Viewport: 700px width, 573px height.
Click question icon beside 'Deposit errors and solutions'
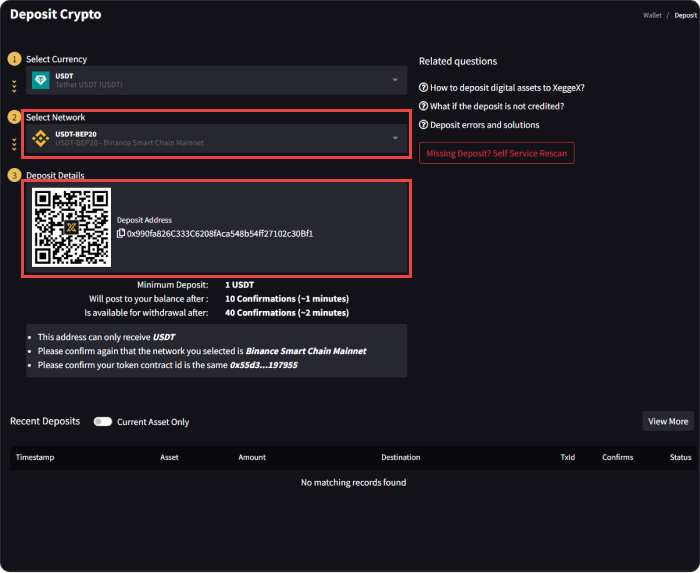click(423, 125)
